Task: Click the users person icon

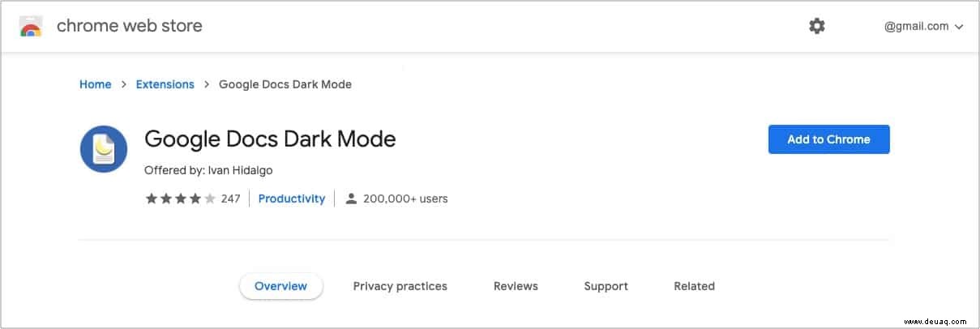Action: (x=351, y=199)
